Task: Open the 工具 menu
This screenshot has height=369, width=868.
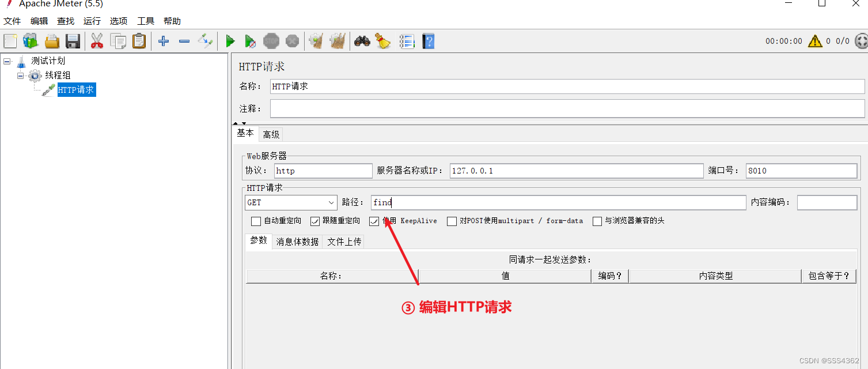Action: (x=146, y=21)
